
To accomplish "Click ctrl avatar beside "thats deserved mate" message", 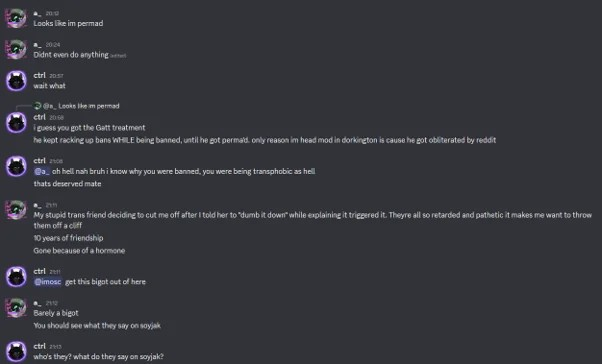I will click(16, 166).
